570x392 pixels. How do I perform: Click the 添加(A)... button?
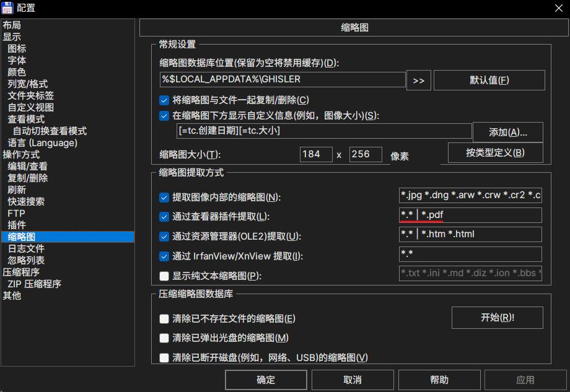point(507,133)
